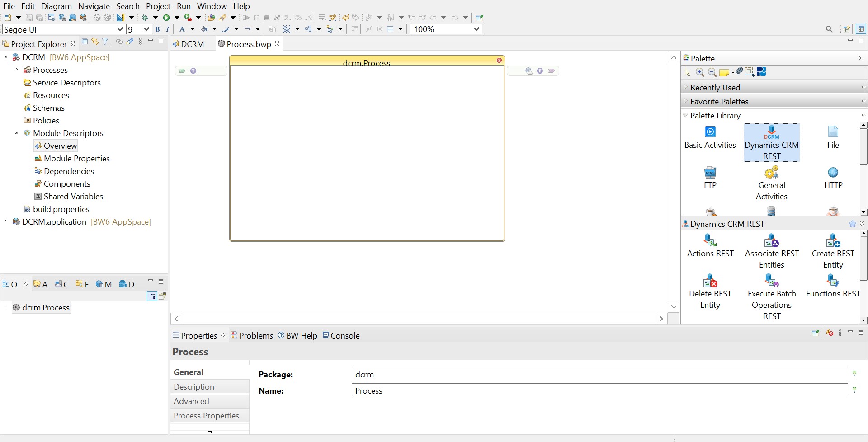The image size is (868, 442).
Task: Switch to the DCRM editor tab
Action: [189, 44]
